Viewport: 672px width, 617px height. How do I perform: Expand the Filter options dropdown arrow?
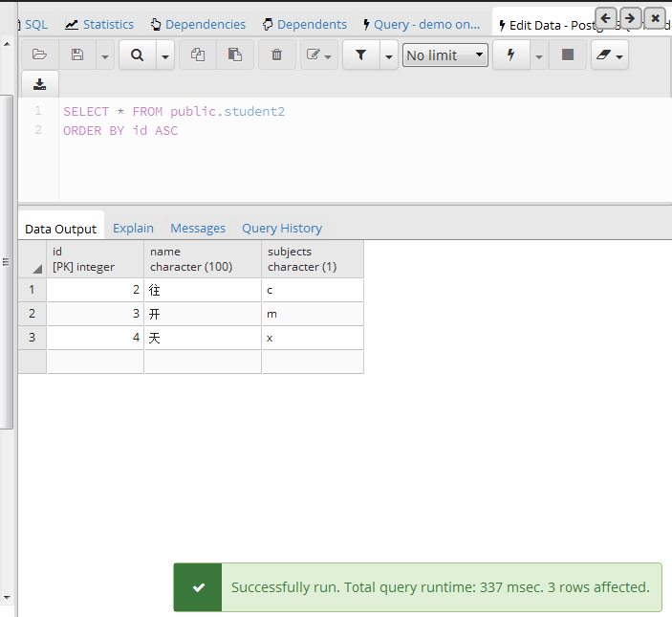pos(389,55)
